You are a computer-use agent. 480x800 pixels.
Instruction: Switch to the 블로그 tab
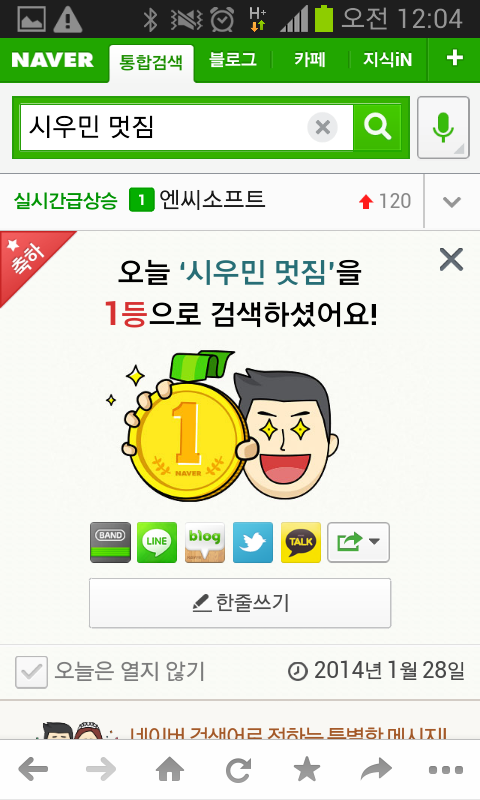[x=233, y=60]
